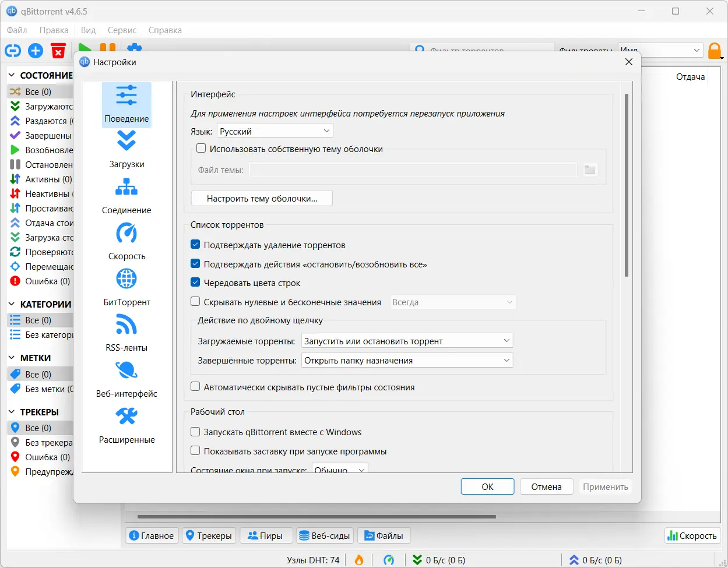Open the Завершённые торренты action dropdown

(407, 360)
